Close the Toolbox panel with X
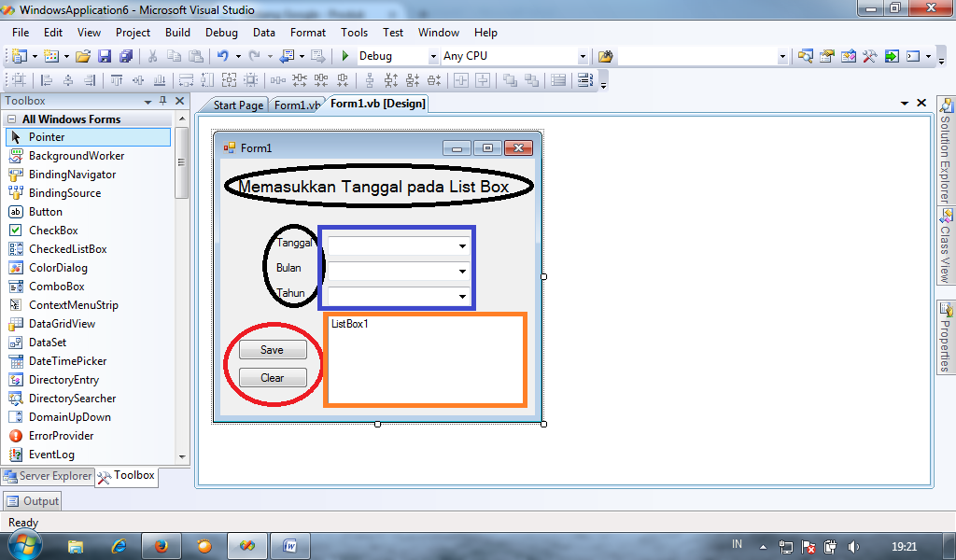This screenshot has width=956, height=560. [x=180, y=101]
